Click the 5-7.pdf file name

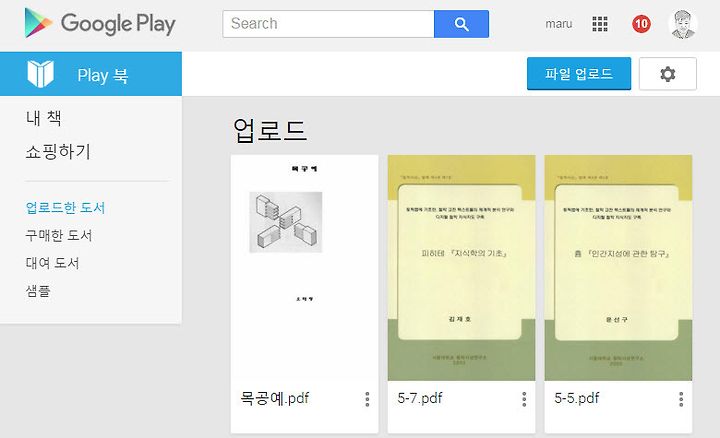[x=420, y=398]
